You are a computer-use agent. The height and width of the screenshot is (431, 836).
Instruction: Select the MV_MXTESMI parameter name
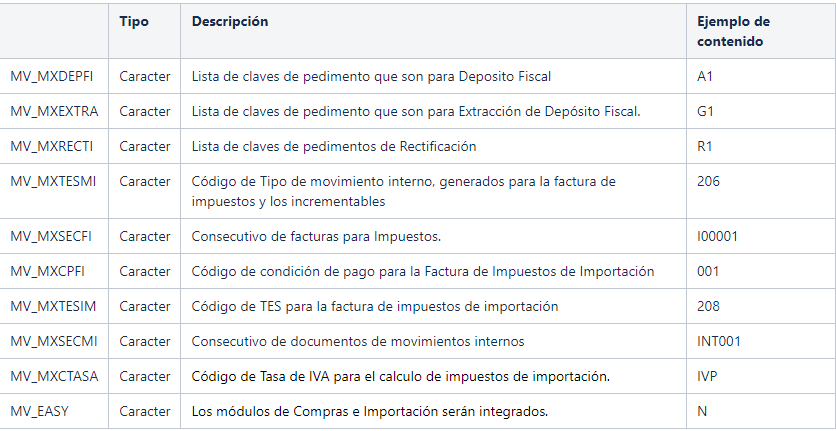(x=53, y=181)
